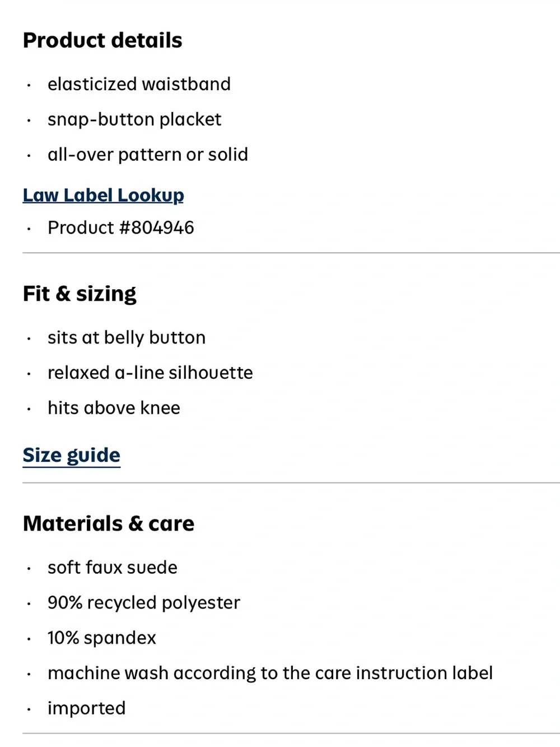Click the bullet dot beside elasticized waistband
This screenshot has height=747, width=560.
(28, 86)
